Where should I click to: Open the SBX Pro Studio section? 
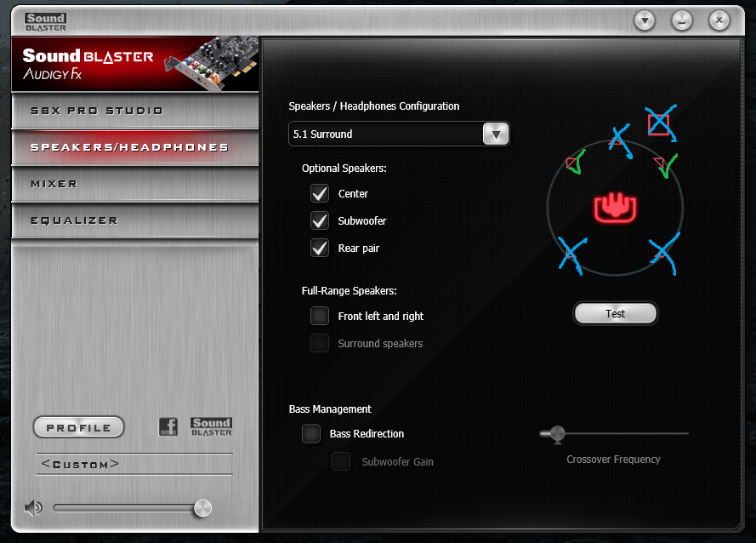coord(135,111)
